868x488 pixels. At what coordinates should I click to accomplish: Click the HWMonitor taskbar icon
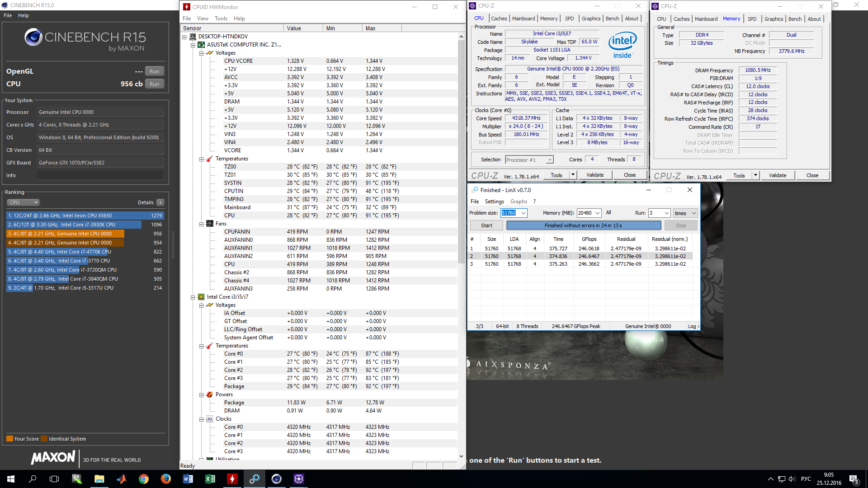[x=232, y=479]
